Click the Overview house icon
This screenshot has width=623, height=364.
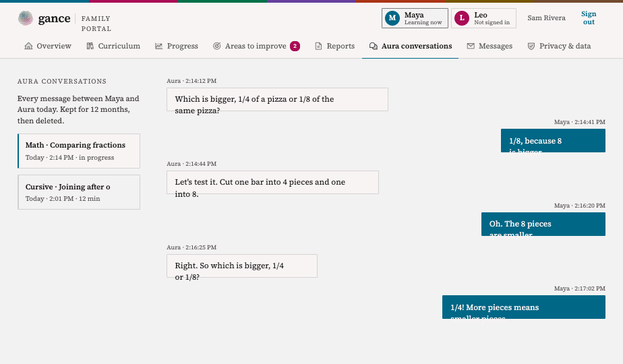coord(28,46)
